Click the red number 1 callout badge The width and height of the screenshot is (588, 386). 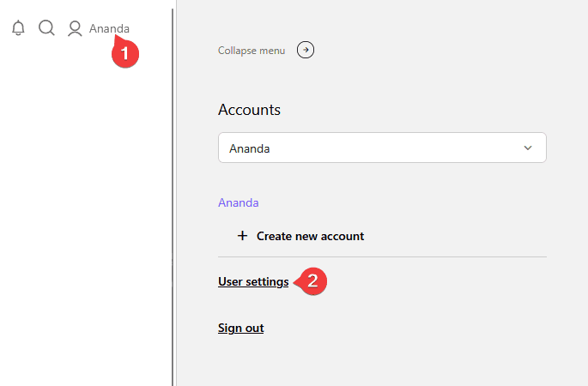click(125, 53)
